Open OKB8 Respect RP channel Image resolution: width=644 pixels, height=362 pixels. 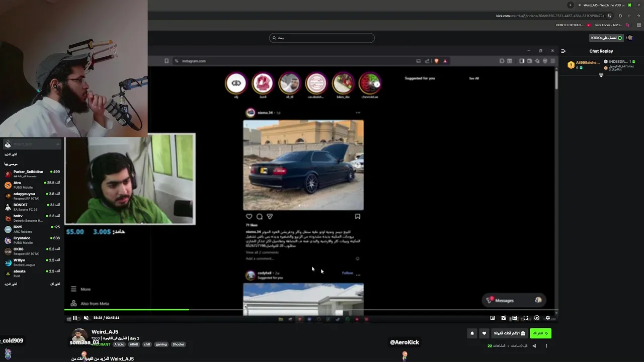click(32, 251)
